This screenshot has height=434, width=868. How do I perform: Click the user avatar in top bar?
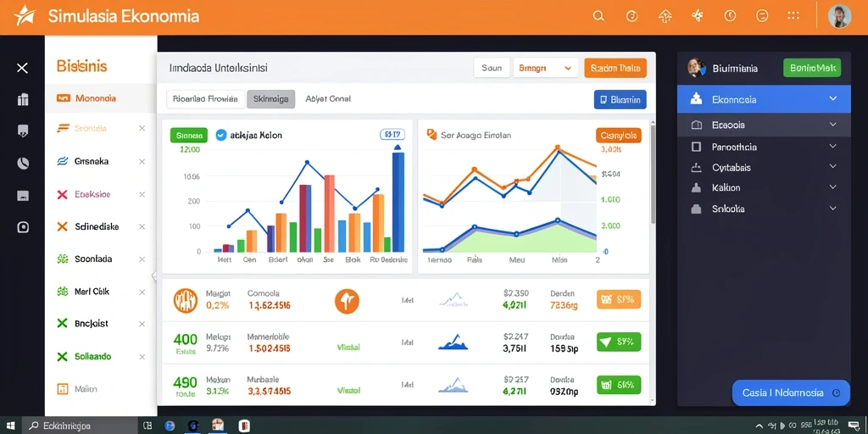[839, 16]
